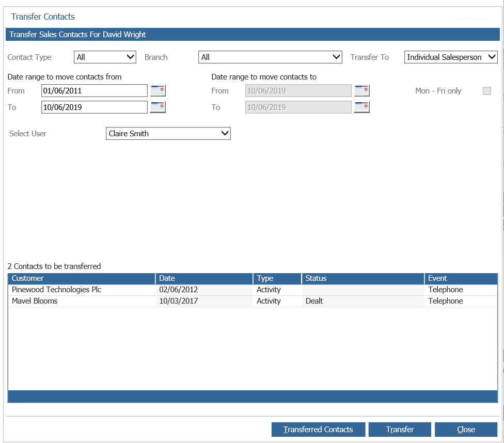Sort by the Customer column header
This screenshot has height=443, width=504.
[82, 278]
